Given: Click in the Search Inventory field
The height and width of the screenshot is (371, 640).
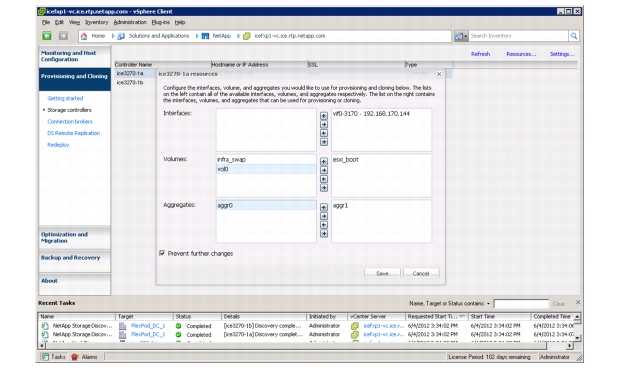Looking at the screenshot, I should click(518, 36).
